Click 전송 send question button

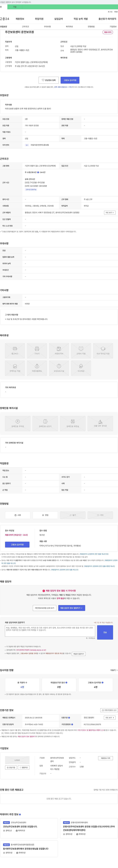105,632
